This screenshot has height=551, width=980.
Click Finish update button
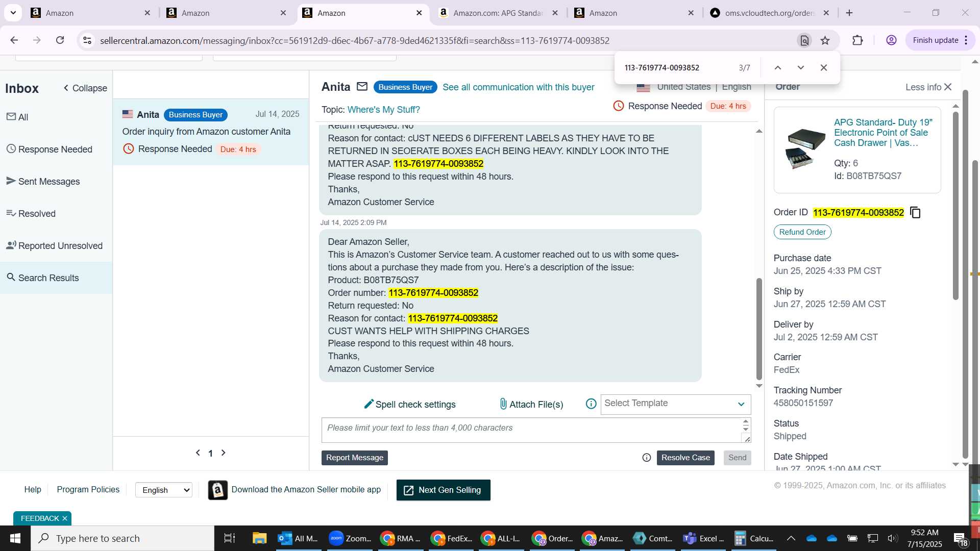940,40
